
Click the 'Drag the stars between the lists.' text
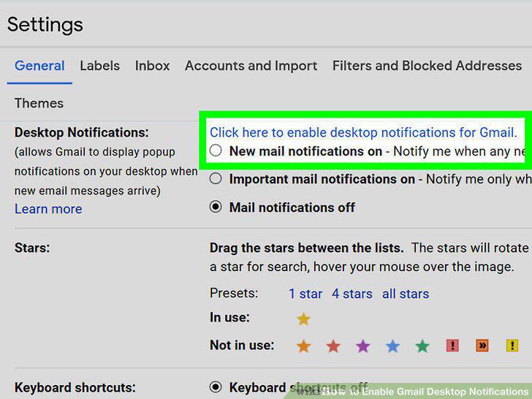[307, 248]
